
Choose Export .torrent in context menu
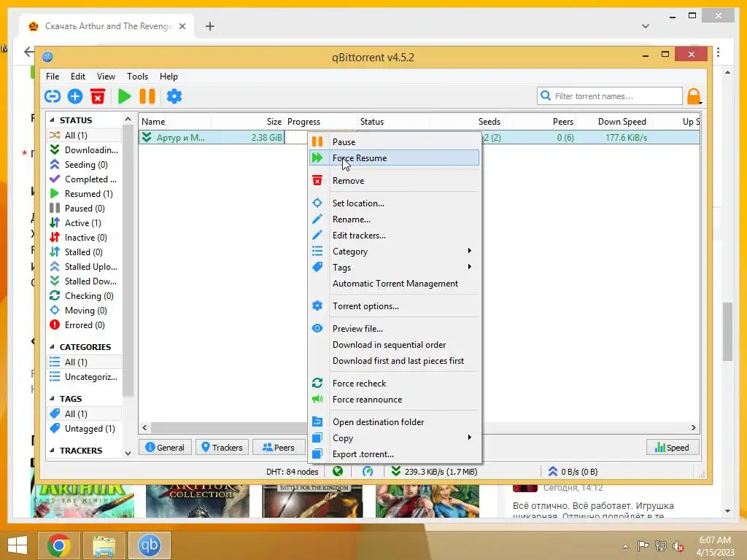[x=395, y=454]
